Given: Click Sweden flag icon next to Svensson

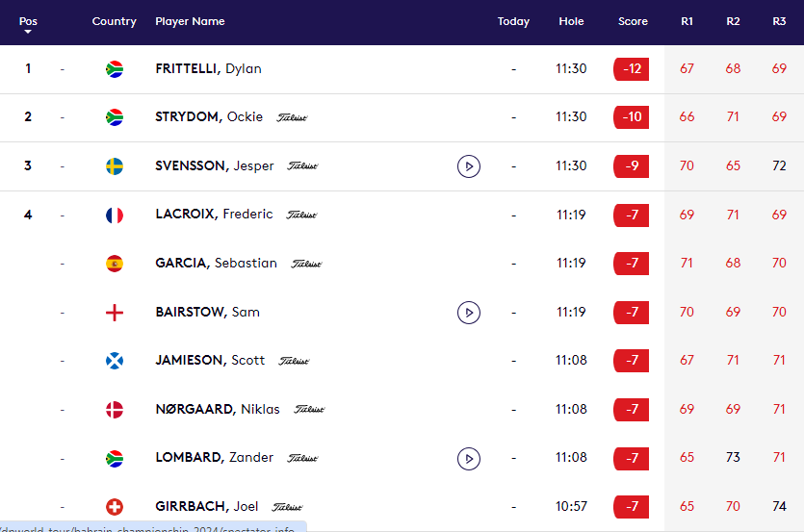Looking at the screenshot, I should [x=115, y=166].
